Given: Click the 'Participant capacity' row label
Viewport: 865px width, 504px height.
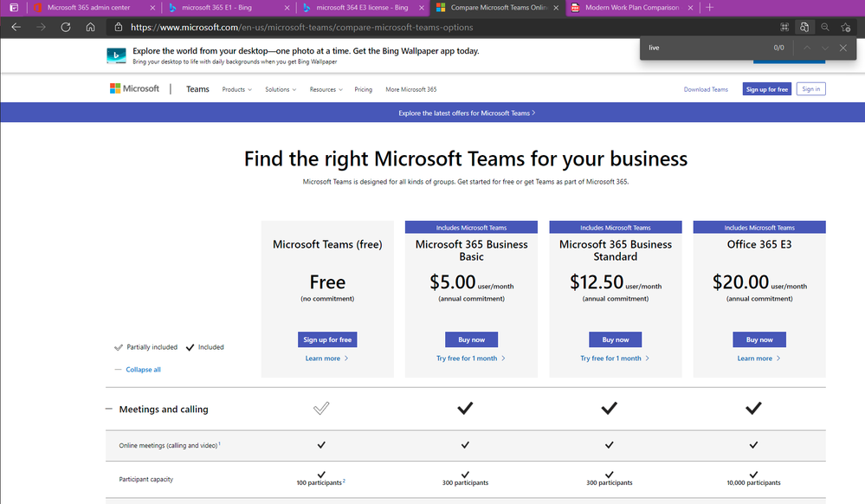Looking at the screenshot, I should click(x=145, y=479).
